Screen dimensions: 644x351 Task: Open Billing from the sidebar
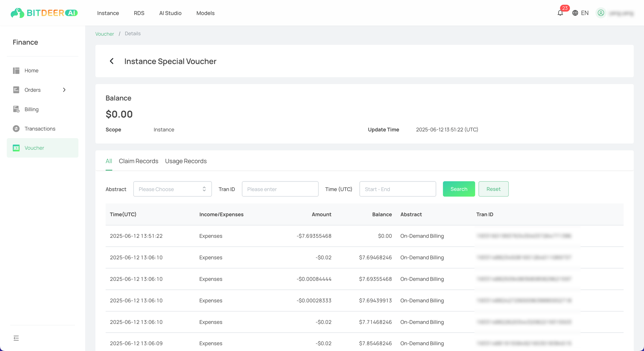click(31, 109)
